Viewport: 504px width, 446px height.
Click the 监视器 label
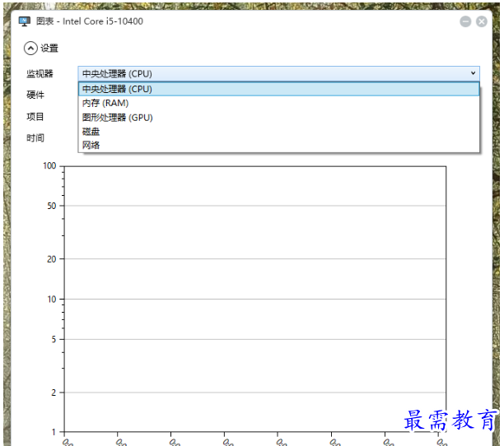click(40, 73)
